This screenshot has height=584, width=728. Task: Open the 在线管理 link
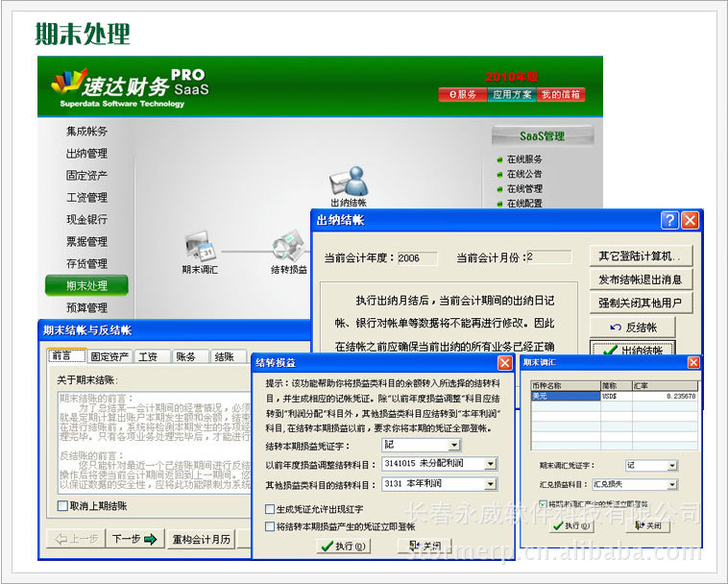point(524,189)
